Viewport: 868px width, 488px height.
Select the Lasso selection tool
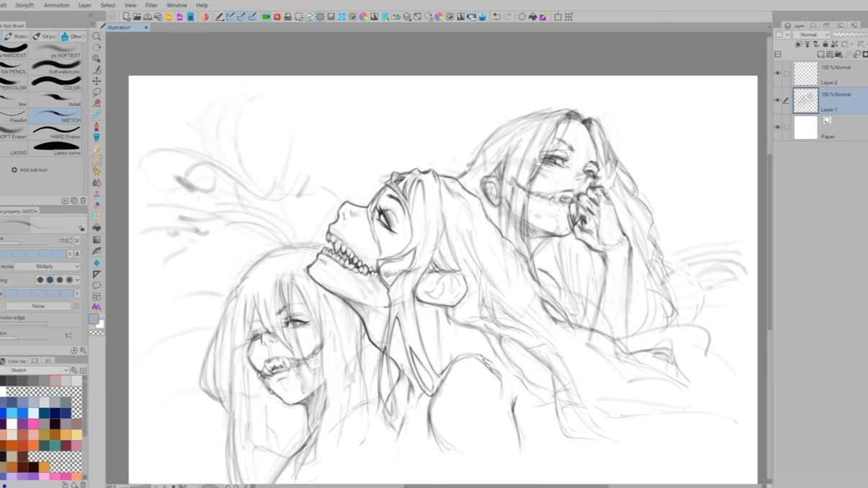pos(97,92)
